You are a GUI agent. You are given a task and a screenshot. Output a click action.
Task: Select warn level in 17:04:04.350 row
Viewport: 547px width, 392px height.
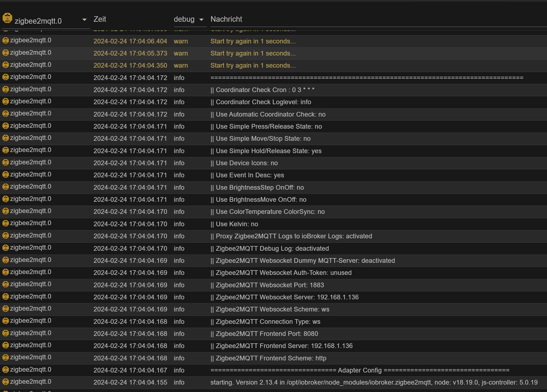181,65
